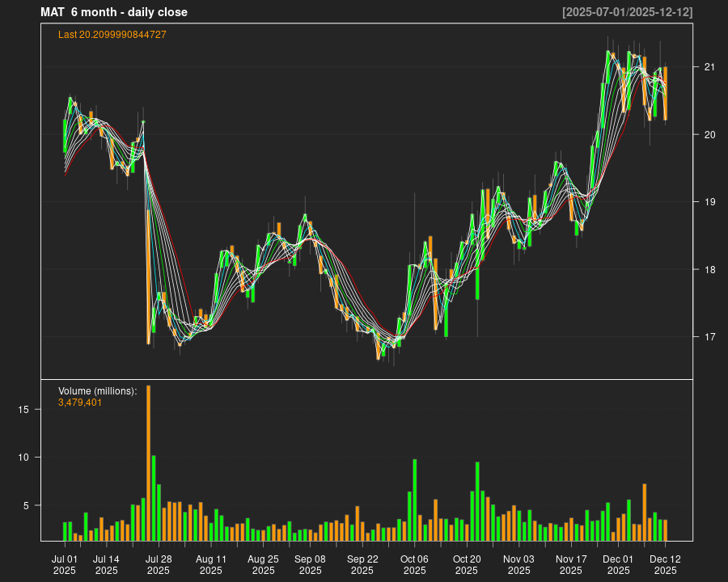The height and width of the screenshot is (582, 728).
Task: Select the 17 price axis label
Action: click(709, 337)
